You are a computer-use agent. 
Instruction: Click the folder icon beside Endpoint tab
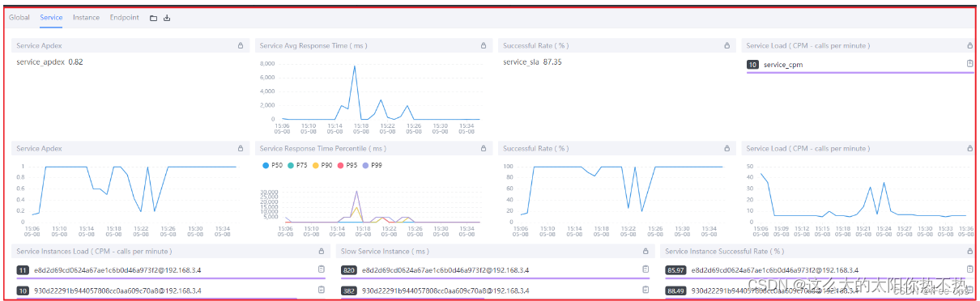coord(154,17)
